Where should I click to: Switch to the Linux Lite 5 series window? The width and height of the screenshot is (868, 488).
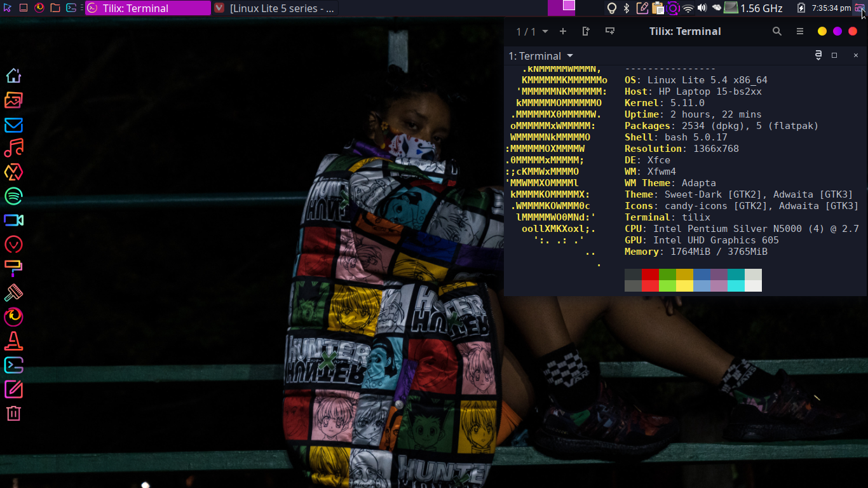point(275,8)
